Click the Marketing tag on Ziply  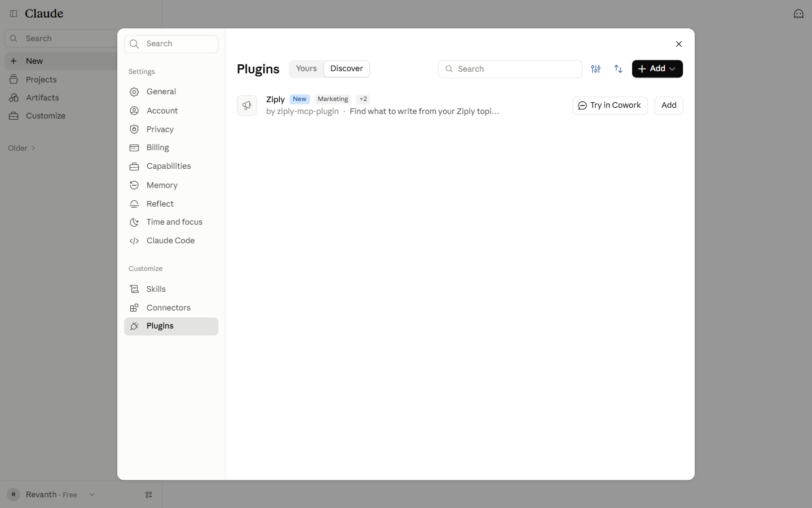(x=333, y=99)
